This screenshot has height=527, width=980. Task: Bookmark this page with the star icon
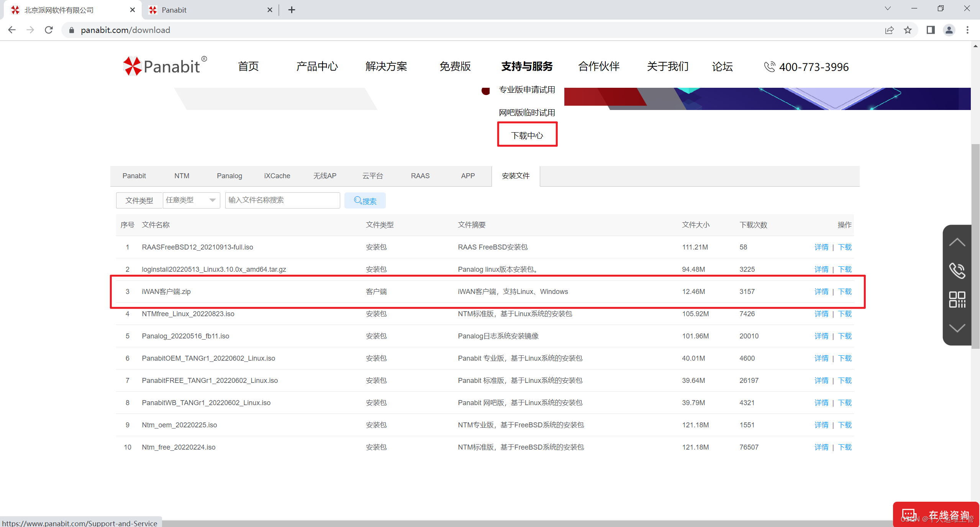pos(908,30)
